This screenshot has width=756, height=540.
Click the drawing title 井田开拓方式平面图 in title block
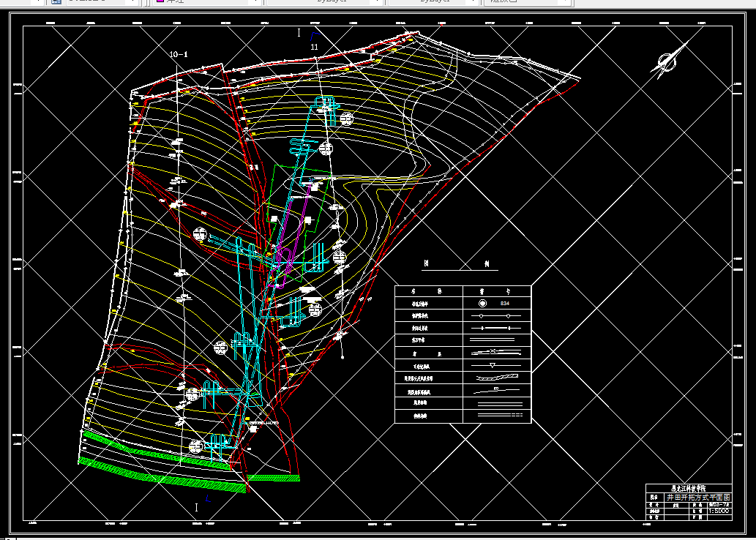point(698,497)
